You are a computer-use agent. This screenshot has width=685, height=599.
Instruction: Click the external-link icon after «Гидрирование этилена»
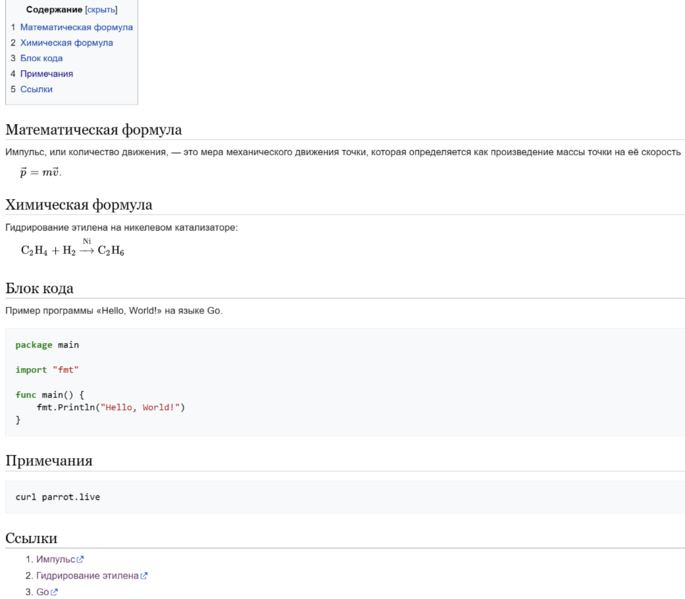click(144, 576)
